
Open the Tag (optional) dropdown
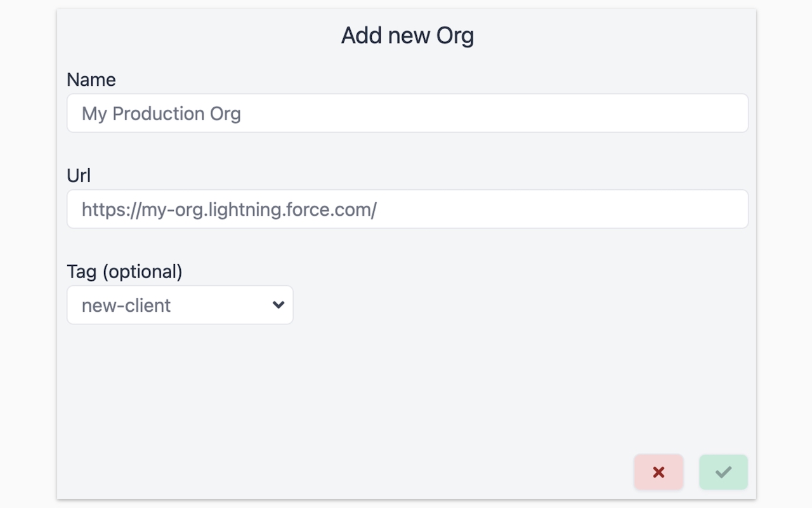(180, 305)
